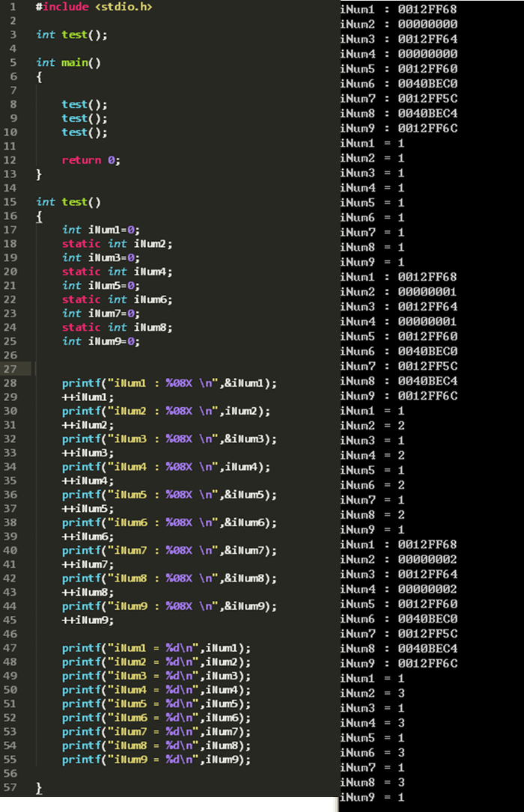Click line number 1 in the gutter
This screenshot has height=812, width=524.
click(13, 7)
